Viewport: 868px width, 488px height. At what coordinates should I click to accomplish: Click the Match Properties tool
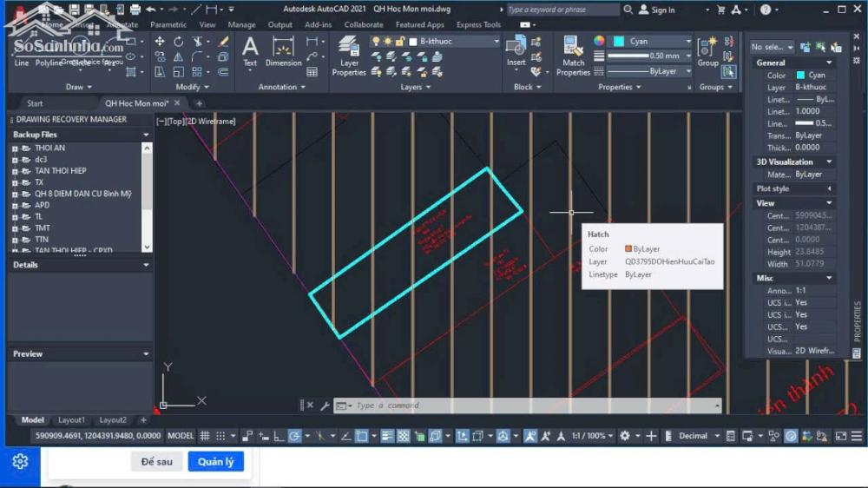click(573, 55)
